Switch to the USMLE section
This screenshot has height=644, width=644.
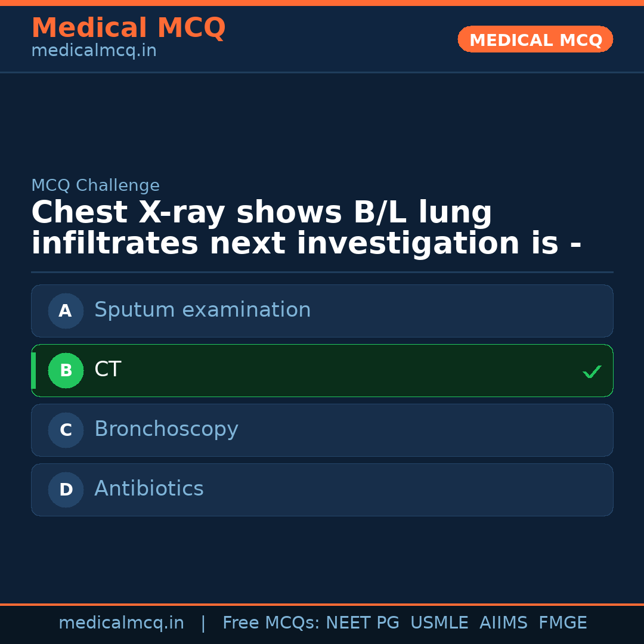(439, 622)
